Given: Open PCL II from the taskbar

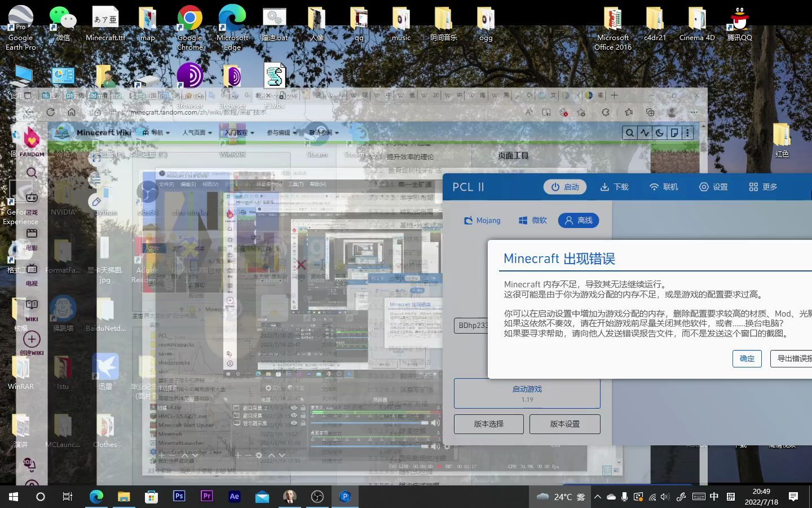Looking at the screenshot, I should click(x=345, y=497).
